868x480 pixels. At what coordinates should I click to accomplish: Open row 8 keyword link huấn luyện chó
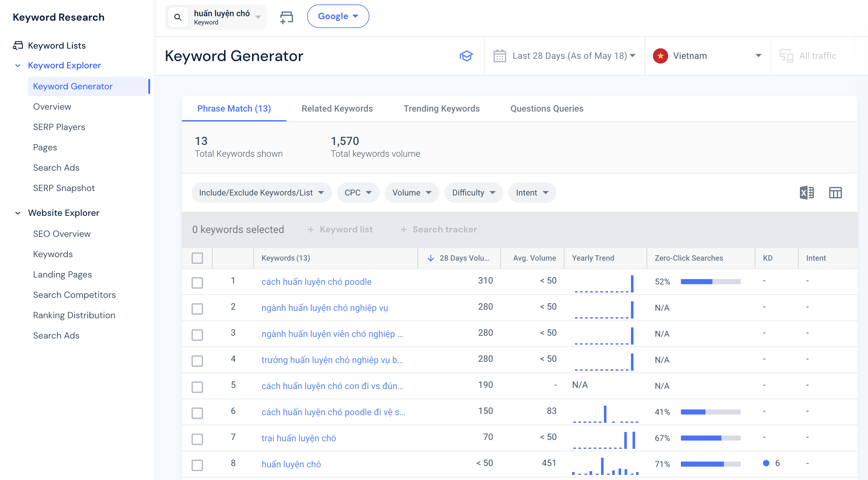(x=291, y=464)
